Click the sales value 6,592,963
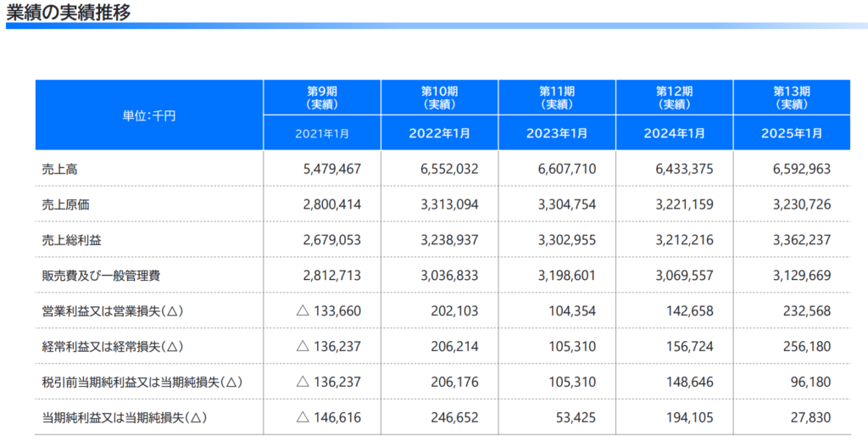 click(x=796, y=169)
